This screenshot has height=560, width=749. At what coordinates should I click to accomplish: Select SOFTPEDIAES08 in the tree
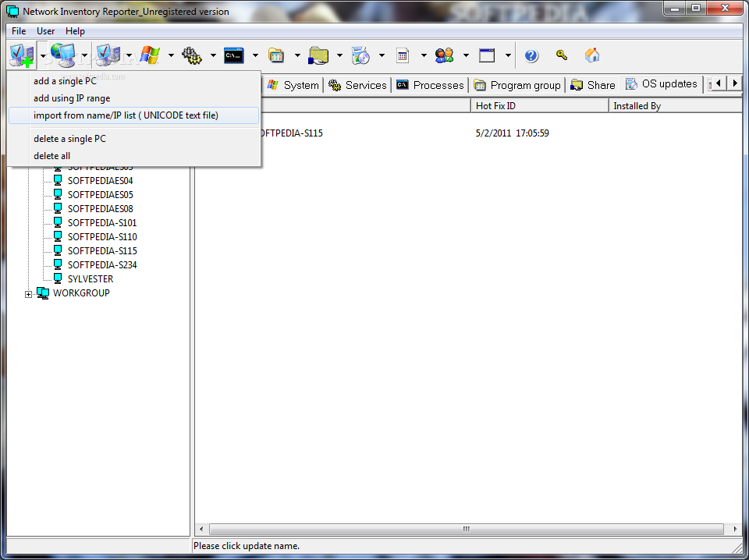[101, 208]
